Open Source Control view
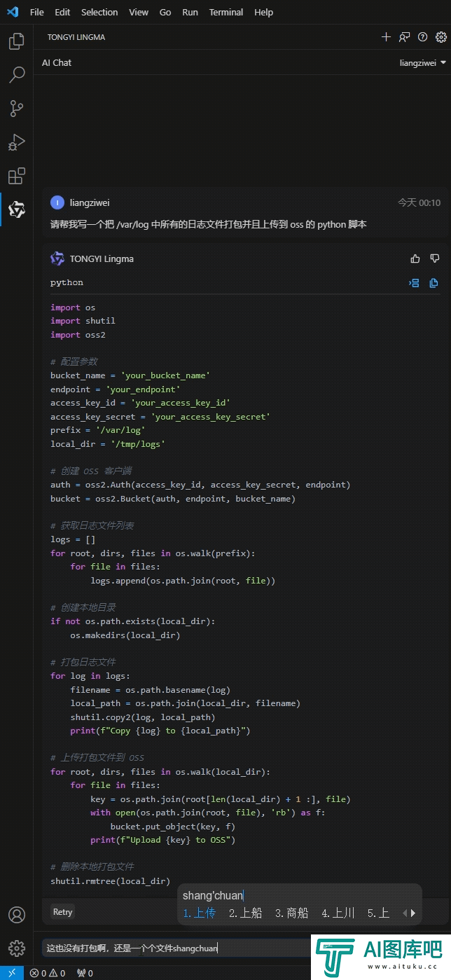Viewport: 451px width, 980px height. tap(16, 109)
